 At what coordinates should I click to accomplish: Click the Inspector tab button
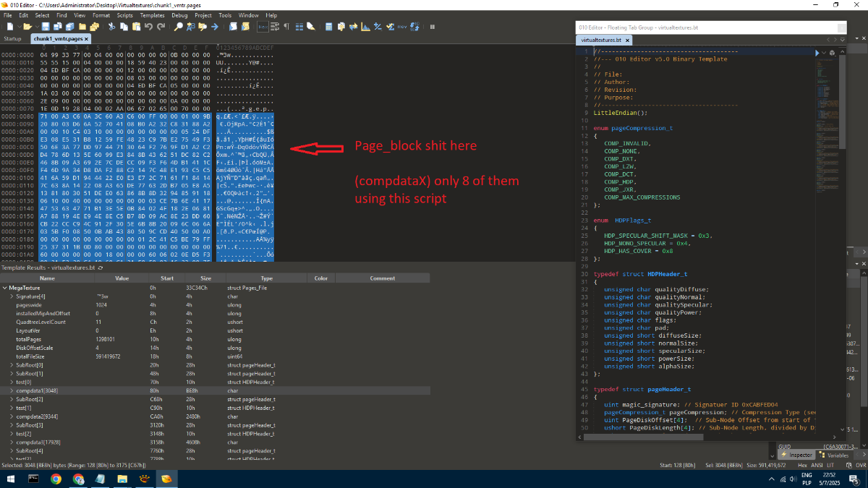pyautogui.click(x=798, y=455)
